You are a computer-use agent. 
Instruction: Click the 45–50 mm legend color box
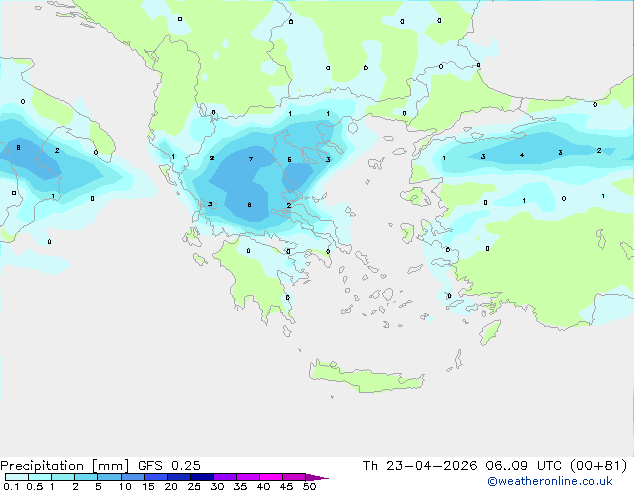click(294, 477)
